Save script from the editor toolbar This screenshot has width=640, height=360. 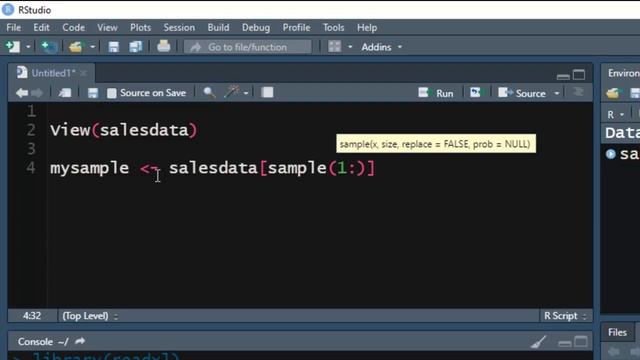pos(93,93)
